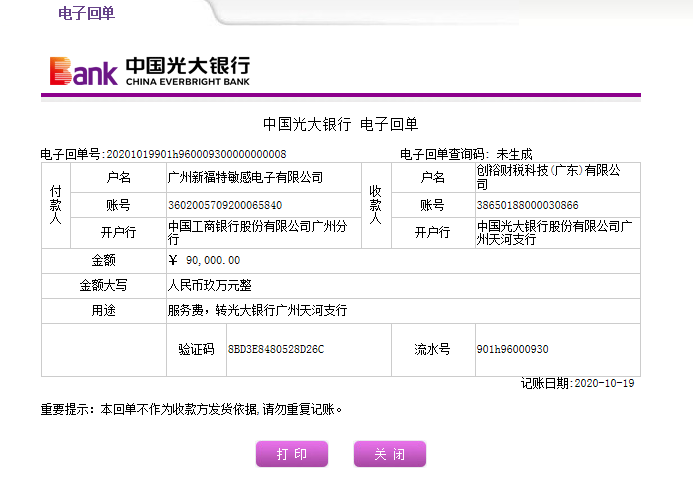Click the 打印 (print) button

(292, 454)
